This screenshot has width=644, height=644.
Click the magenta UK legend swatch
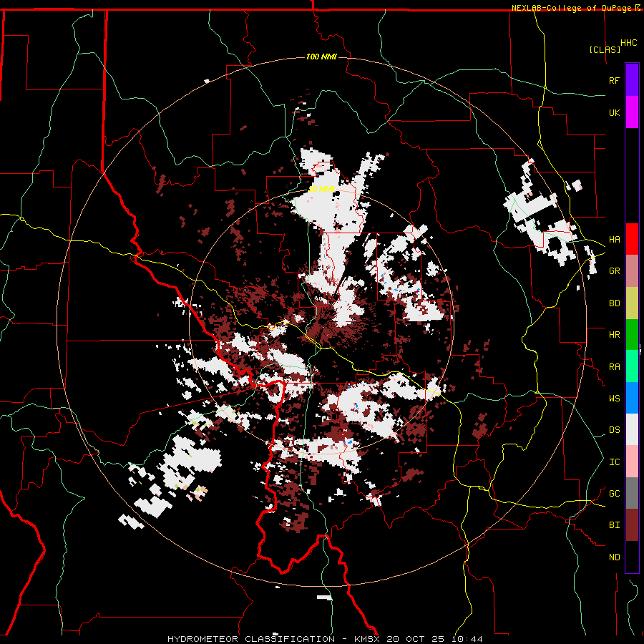pos(632,112)
